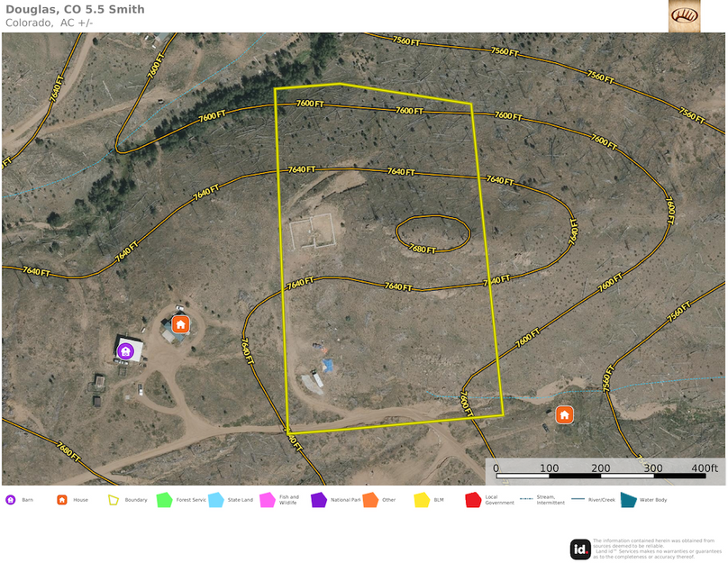
Task: Click the orange Other legend swatch
Action: pyautogui.click(x=369, y=499)
